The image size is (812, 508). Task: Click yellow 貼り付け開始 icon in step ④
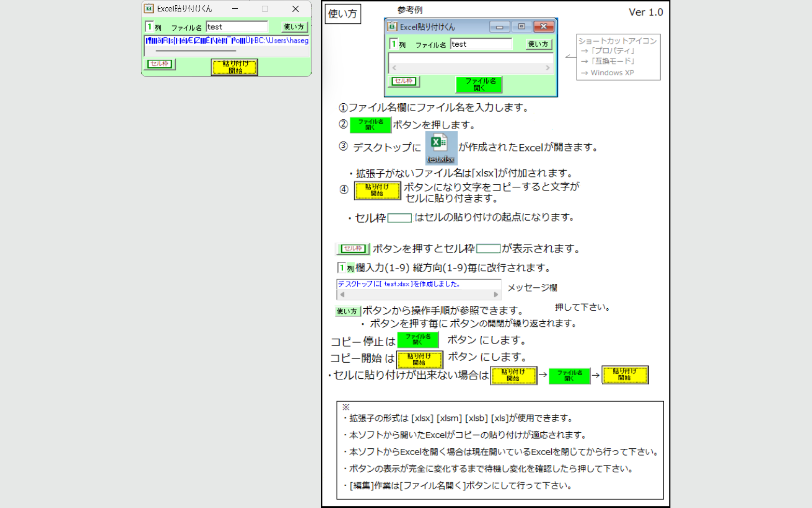[x=377, y=191]
